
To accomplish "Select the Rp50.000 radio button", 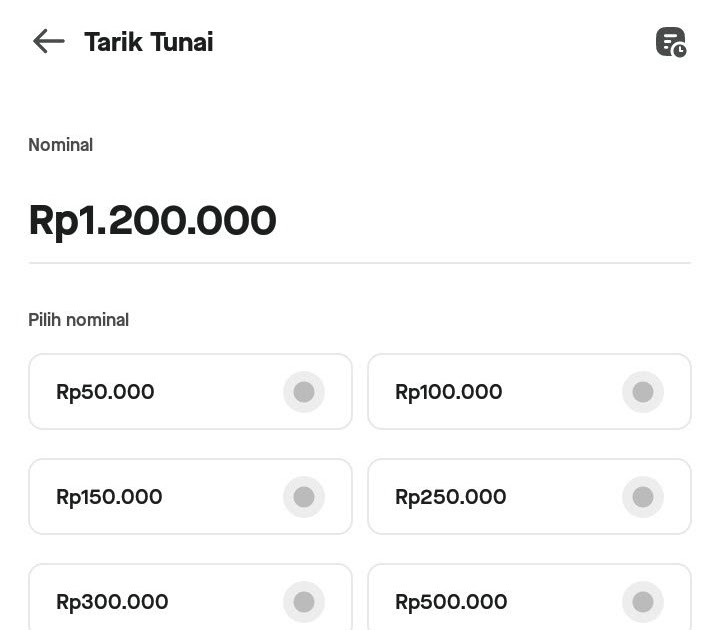I will point(304,392).
